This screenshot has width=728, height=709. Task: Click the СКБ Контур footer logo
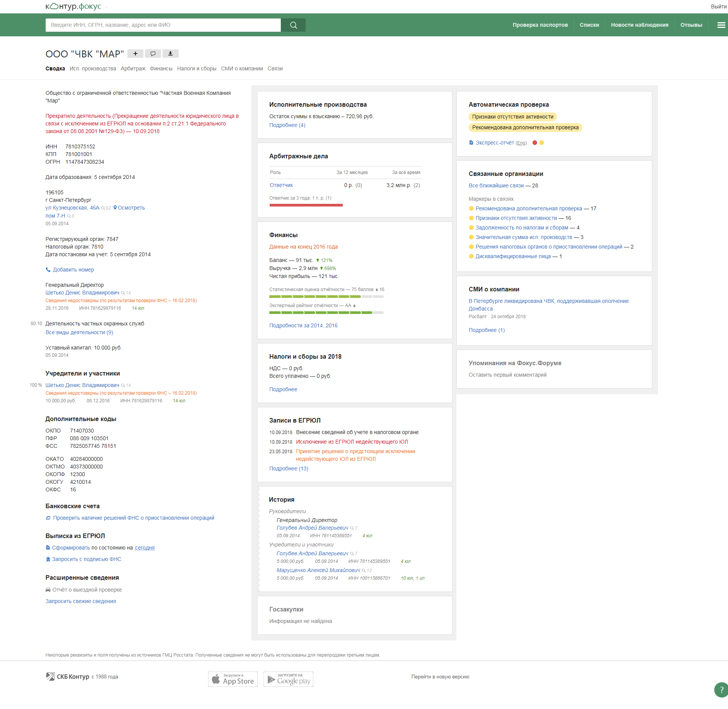(x=68, y=676)
